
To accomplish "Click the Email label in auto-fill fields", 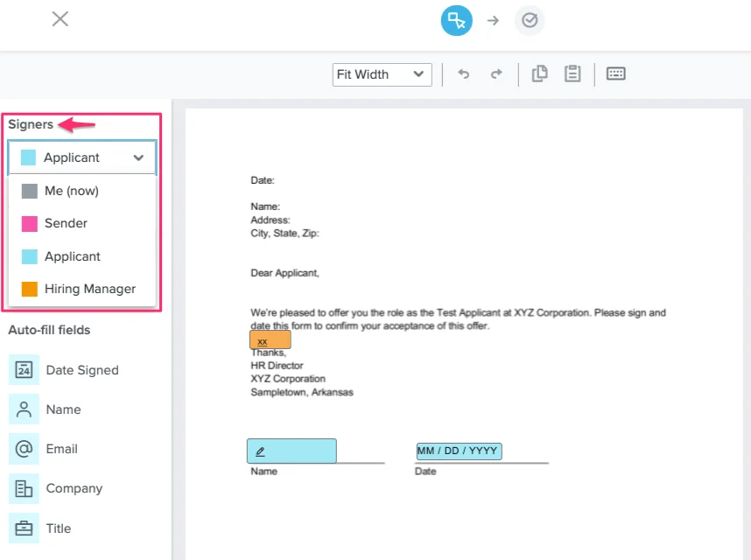I will tap(62, 449).
